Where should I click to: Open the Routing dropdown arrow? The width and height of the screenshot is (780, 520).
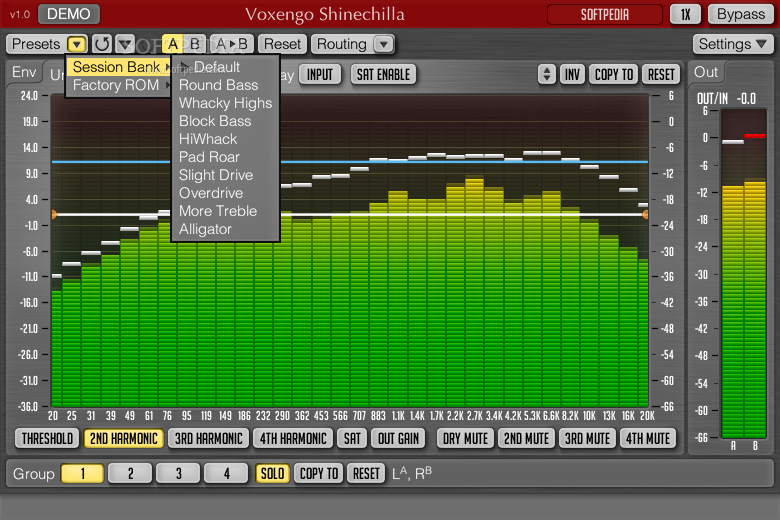tap(383, 44)
